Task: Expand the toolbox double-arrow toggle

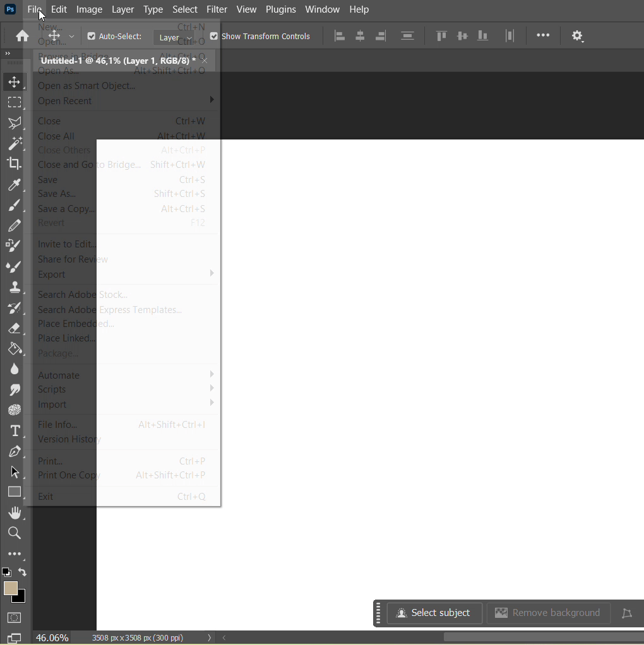Action: pos(8,53)
